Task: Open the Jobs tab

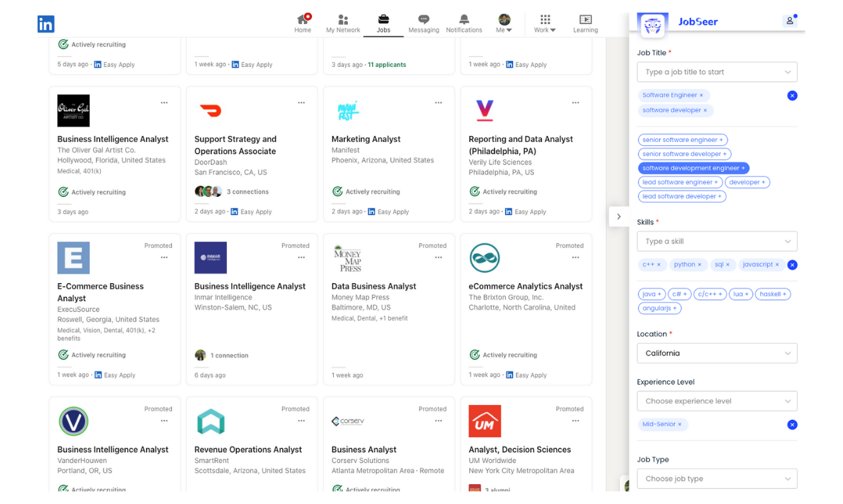Action: pos(383,23)
